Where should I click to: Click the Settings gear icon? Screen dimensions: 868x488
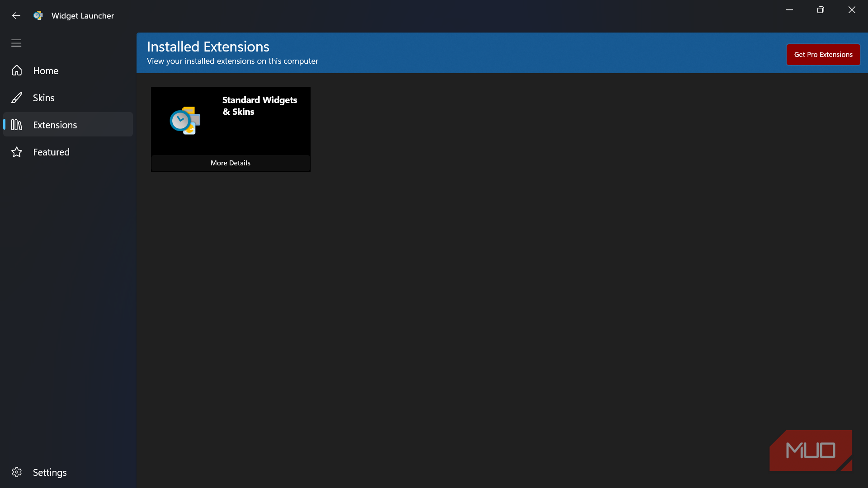17,472
